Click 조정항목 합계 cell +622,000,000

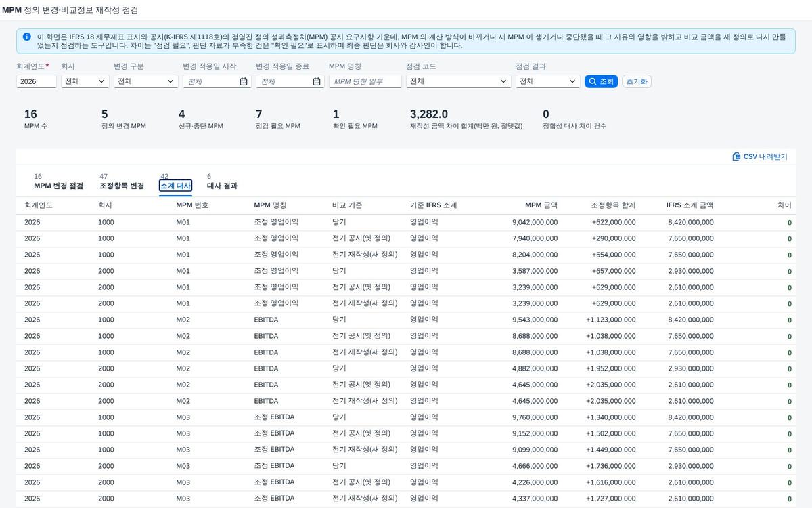pyautogui.click(x=614, y=222)
